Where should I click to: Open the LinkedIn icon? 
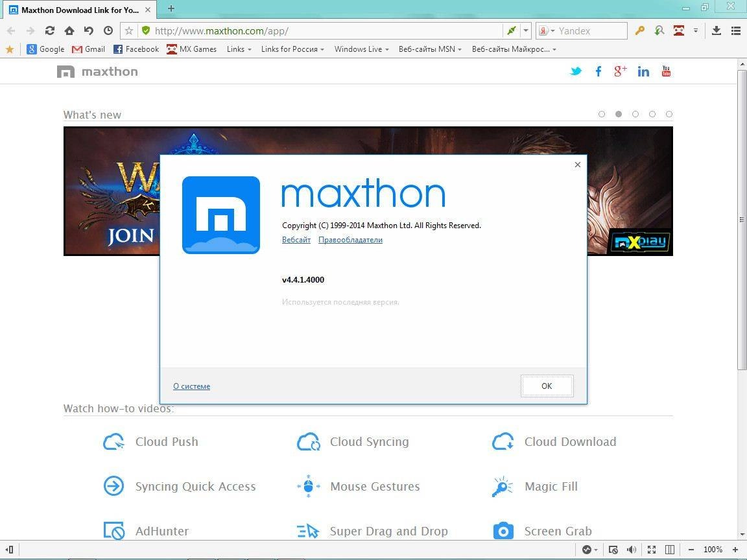pos(643,72)
